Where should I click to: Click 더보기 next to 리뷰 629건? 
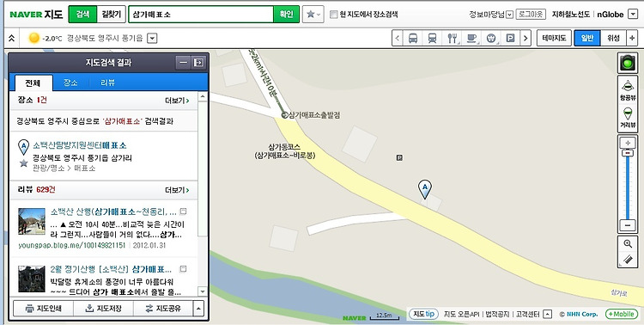(x=177, y=190)
